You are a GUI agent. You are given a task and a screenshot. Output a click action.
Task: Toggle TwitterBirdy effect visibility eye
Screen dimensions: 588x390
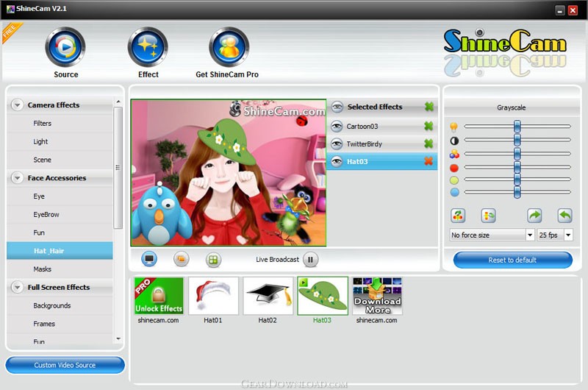tap(337, 143)
